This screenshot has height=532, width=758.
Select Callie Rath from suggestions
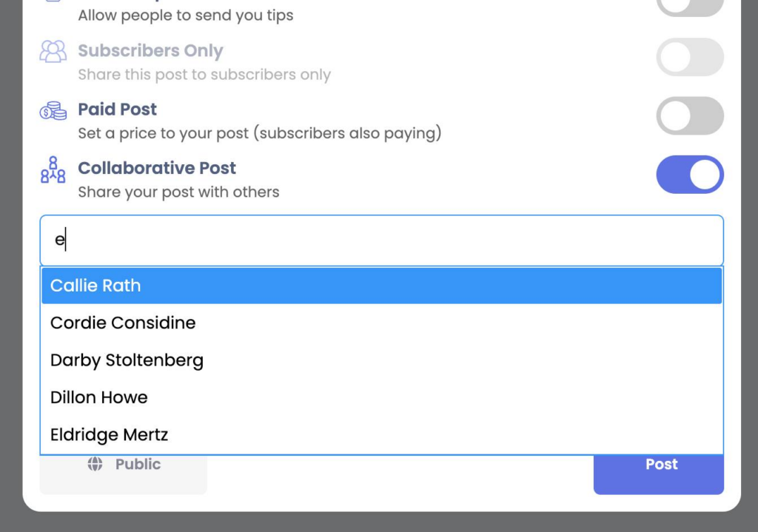[x=381, y=286]
